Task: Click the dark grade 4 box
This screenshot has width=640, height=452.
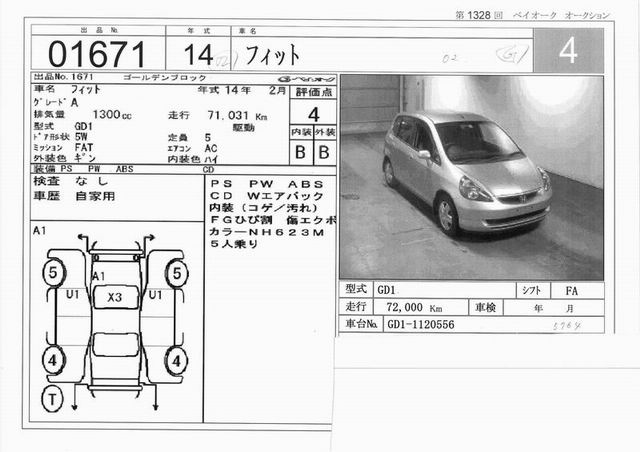Action: pos(568,49)
